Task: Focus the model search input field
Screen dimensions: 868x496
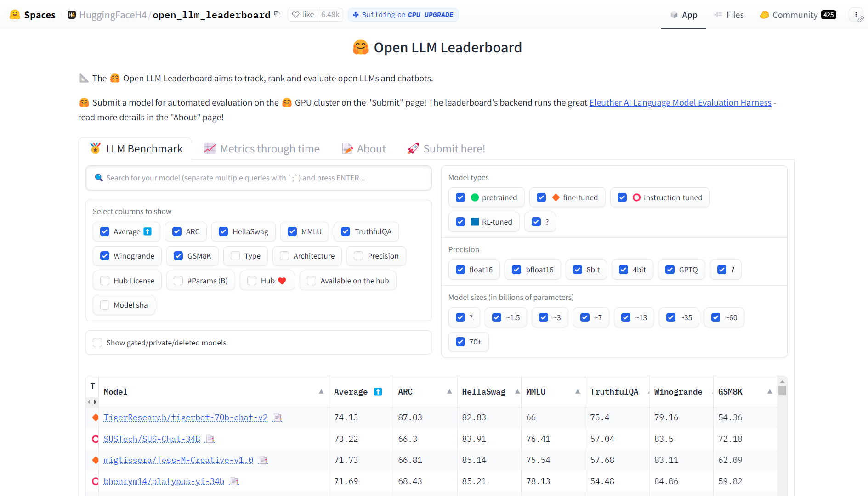Action: coord(259,178)
